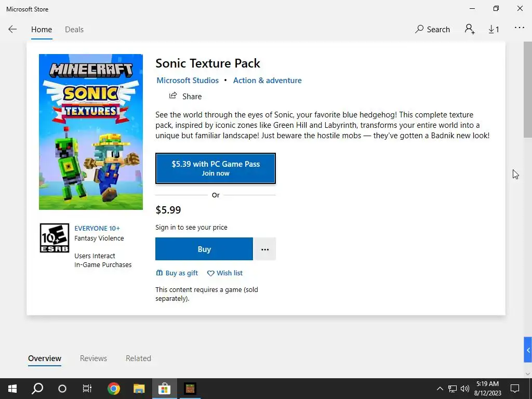Screen dimensions: 532x399
Task: Open the Related tab
Action: 138,358
